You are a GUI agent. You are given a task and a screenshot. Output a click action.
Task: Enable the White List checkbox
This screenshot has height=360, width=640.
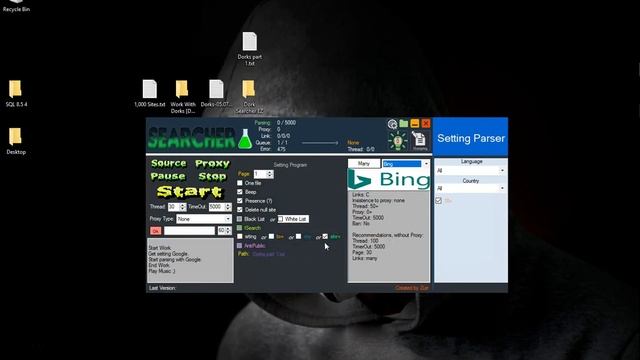click(x=281, y=219)
